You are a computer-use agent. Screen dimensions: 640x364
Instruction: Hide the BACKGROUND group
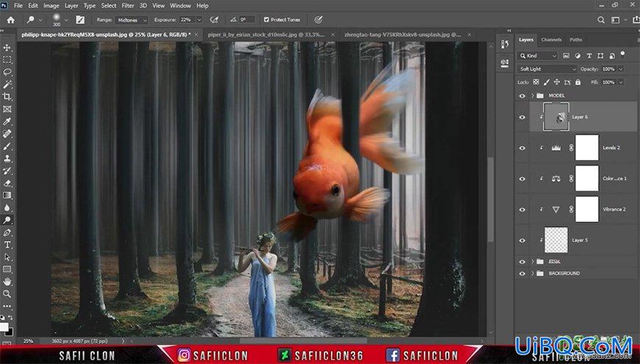tap(522, 274)
